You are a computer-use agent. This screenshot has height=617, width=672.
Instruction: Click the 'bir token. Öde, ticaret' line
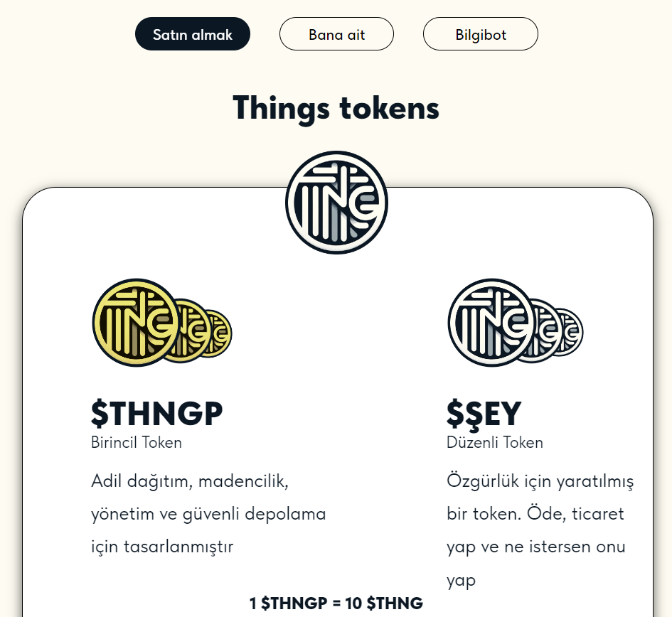535,513
